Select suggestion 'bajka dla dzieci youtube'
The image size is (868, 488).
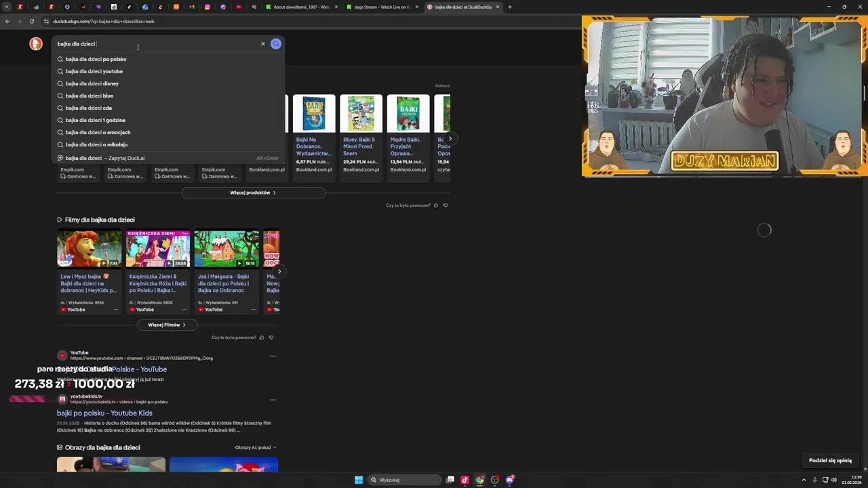168,71
